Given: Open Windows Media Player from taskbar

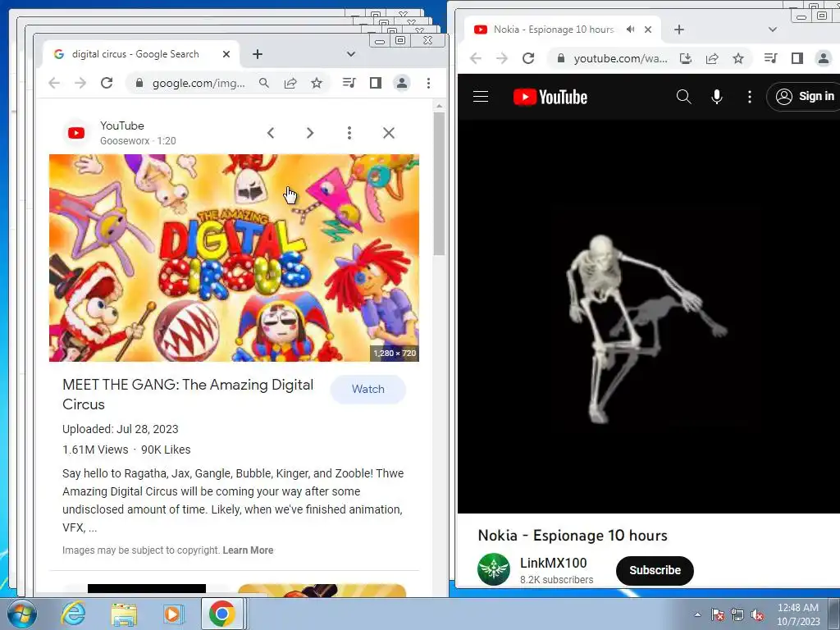Looking at the screenshot, I should (174, 614).
